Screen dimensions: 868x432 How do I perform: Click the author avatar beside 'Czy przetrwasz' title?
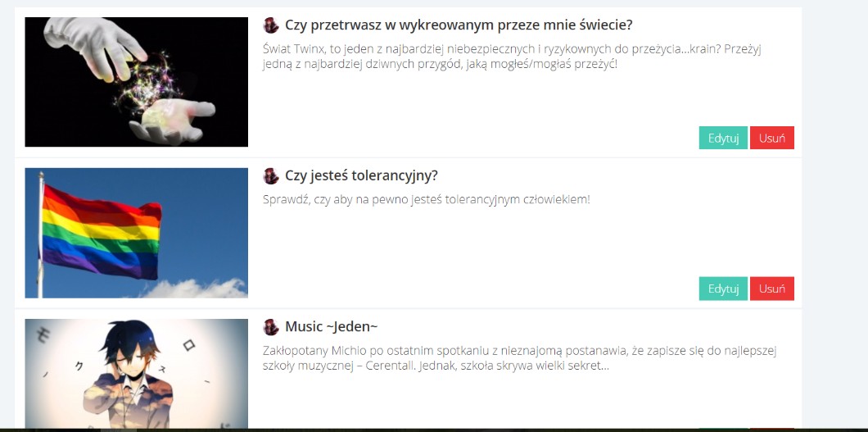pyautogui.click(x=271, y=25)
